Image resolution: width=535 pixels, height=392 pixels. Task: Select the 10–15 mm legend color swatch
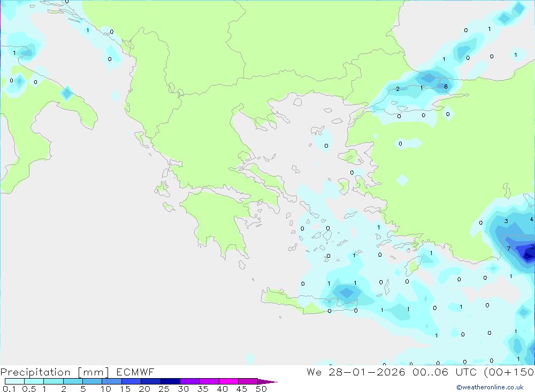pyautogui.click(x=112, y=381)
